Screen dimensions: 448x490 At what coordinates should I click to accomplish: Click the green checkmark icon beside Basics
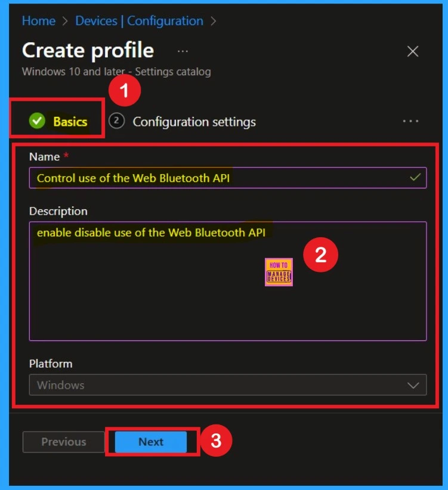(x=37, y=120)
